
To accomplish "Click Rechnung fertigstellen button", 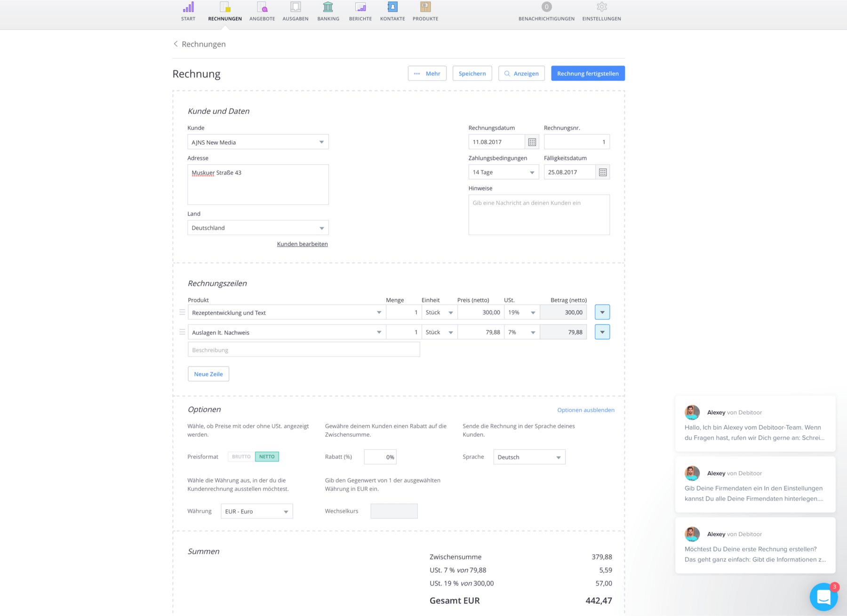I will point(588,73).
